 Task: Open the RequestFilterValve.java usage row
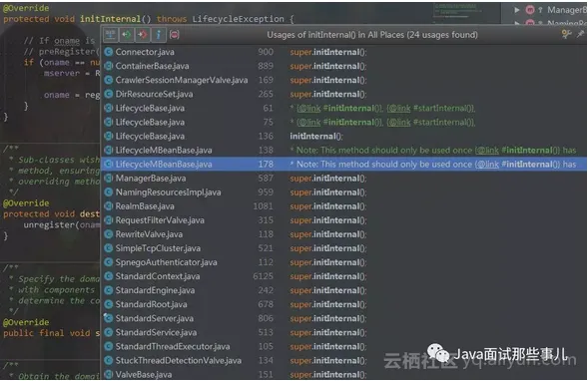click(x=343, y=220)
